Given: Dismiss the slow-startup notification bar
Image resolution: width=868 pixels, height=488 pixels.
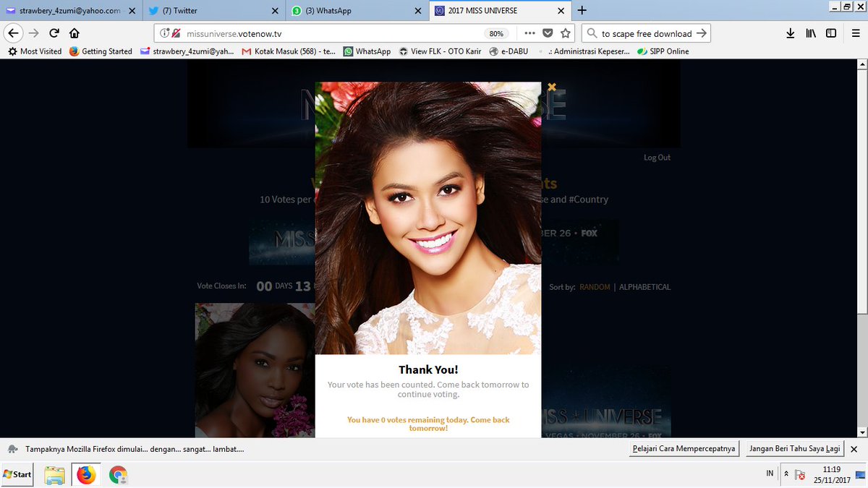Looking at the screenshot, I should [855, 449].
